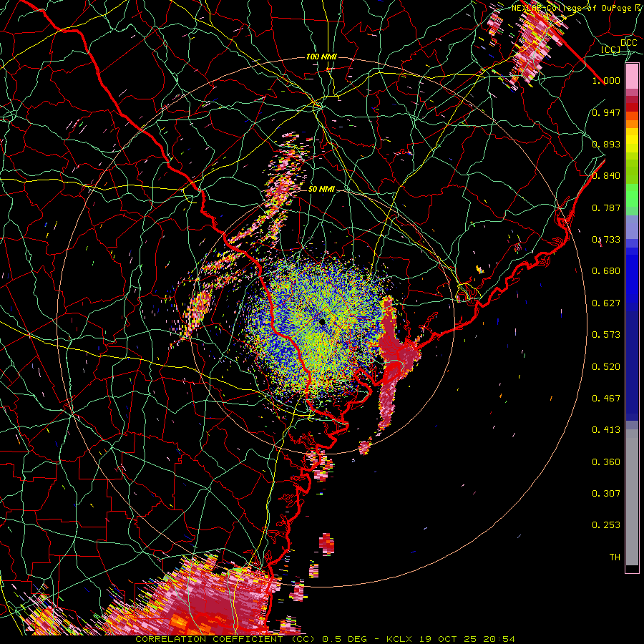Click the "0.5 DEG" elevation text

(x=344, y=639)
